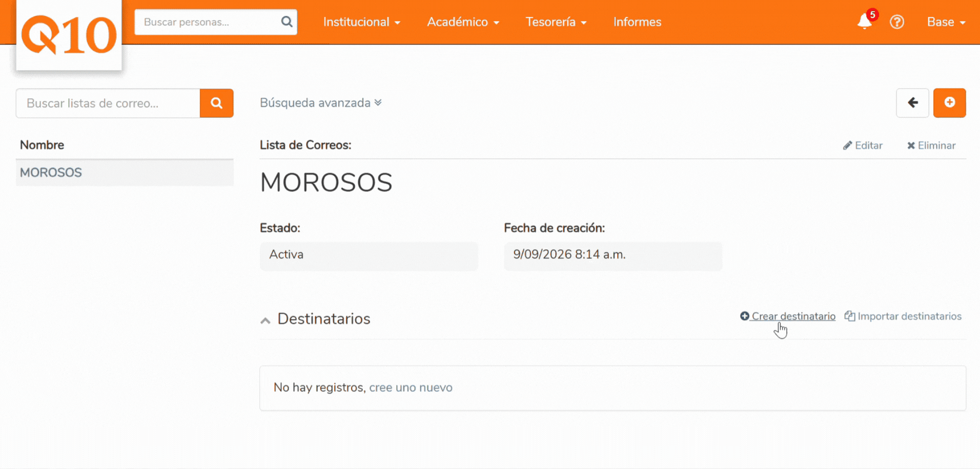The width and height of the screenshot is (980, 469).
Task: Click the Nombre column header
Action: click(x=42, y=145)
